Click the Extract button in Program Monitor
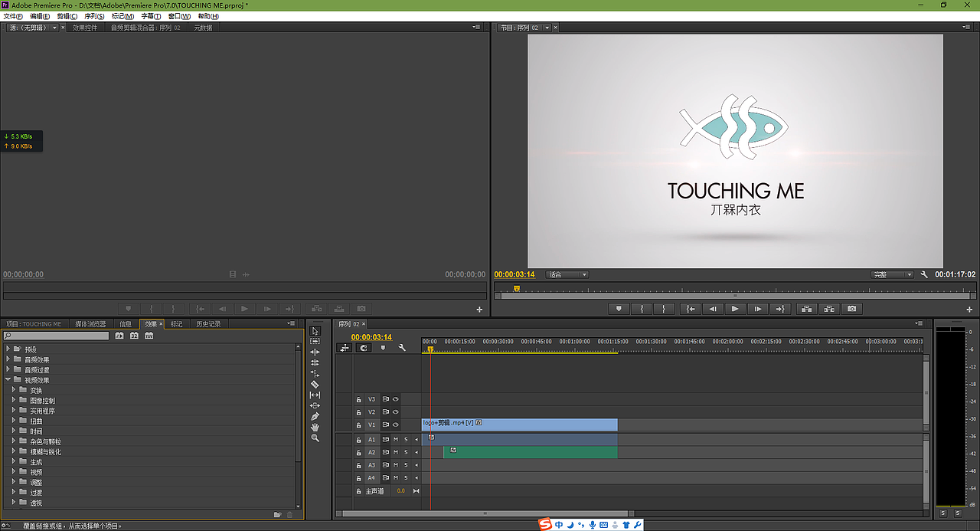This screenshot has width=980, height=531. tap(829, 309)
